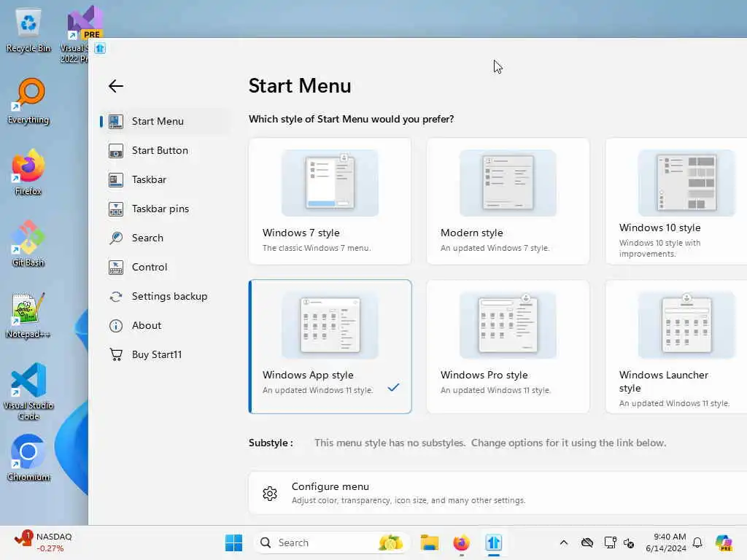Launch Visual Studio Code from desktop
Viewport: 747px width, 560px height.
coord(28,392)
